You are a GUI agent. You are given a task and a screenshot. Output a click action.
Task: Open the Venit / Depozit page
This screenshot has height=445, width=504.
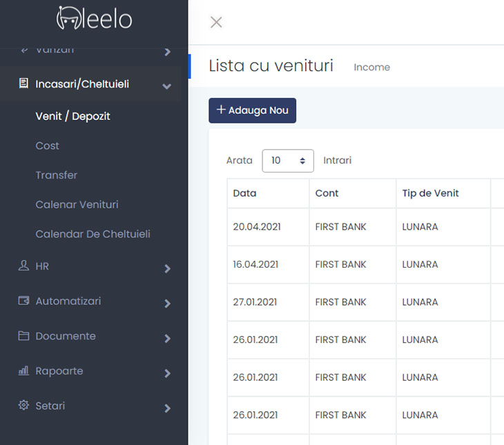pyautogui.click(x=72, y=117)
